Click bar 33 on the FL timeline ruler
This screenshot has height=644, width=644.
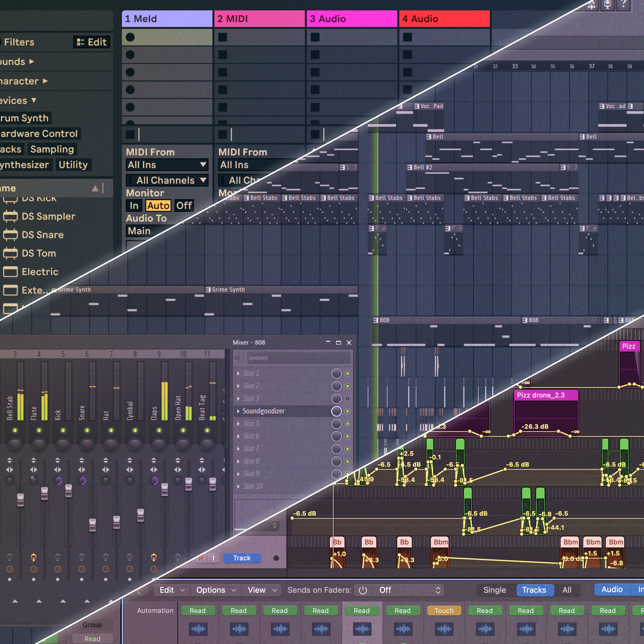click(x=515, y=66)
